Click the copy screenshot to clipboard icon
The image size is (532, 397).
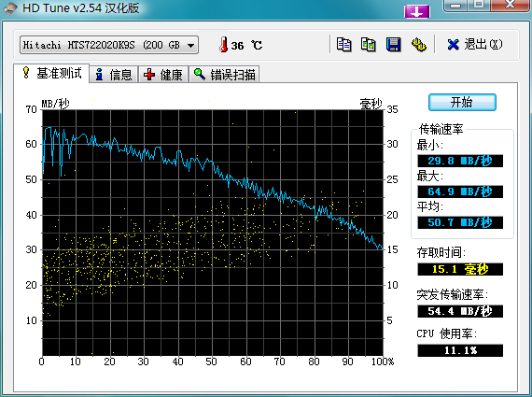(369, 45)
